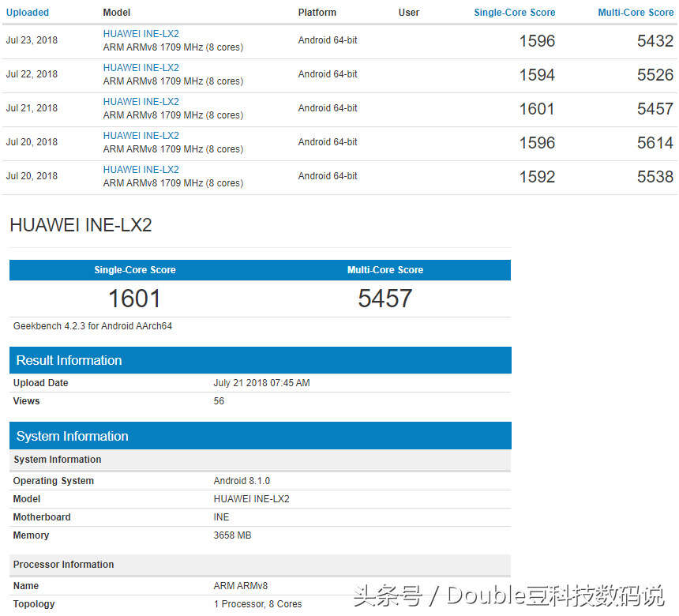This screenshot has height=616, width=679.
Task: Sort by Multi-Core Score column header
Action: 636,13
